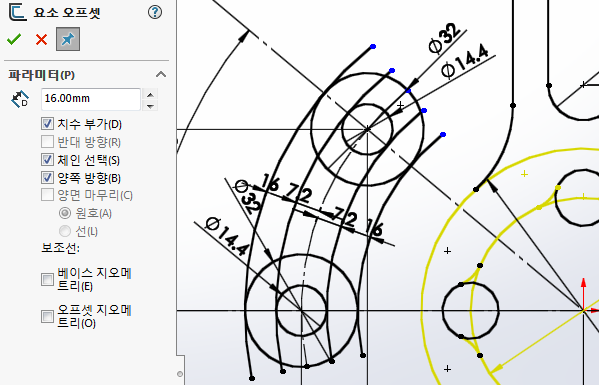Uncheck 치수 부가(D) checkbox

[47, 124]
